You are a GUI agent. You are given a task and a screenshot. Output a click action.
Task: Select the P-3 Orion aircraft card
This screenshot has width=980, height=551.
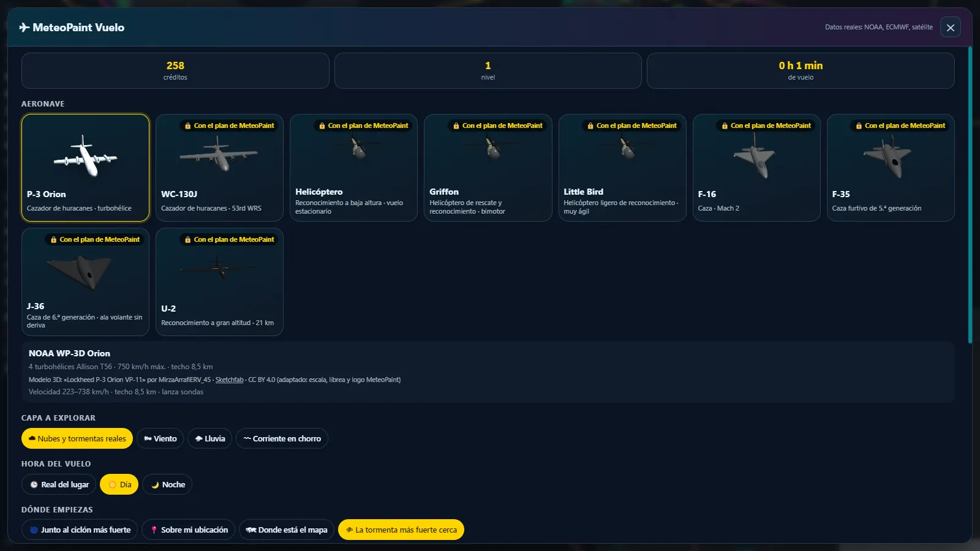coord(85,168)
